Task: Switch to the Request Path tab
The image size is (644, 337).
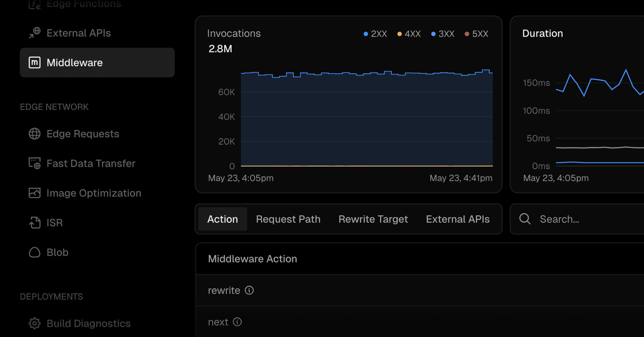Action: click(x=288, y=219)
